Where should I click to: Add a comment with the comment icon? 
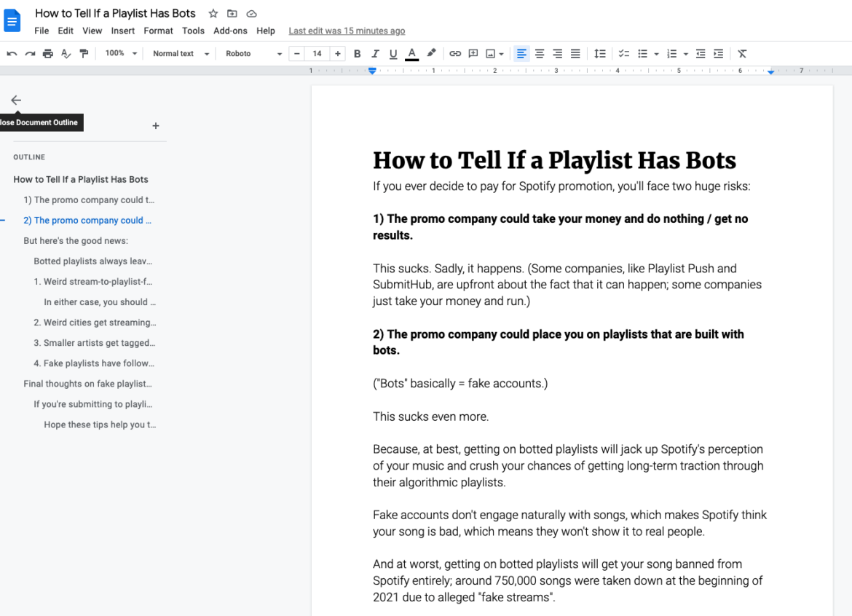(x=473, y=53)
